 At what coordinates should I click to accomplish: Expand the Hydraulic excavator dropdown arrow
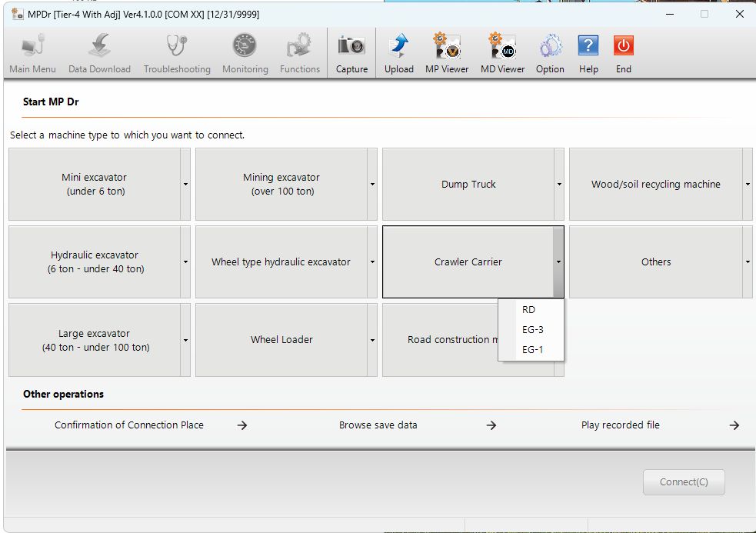(x=185, y=262)
